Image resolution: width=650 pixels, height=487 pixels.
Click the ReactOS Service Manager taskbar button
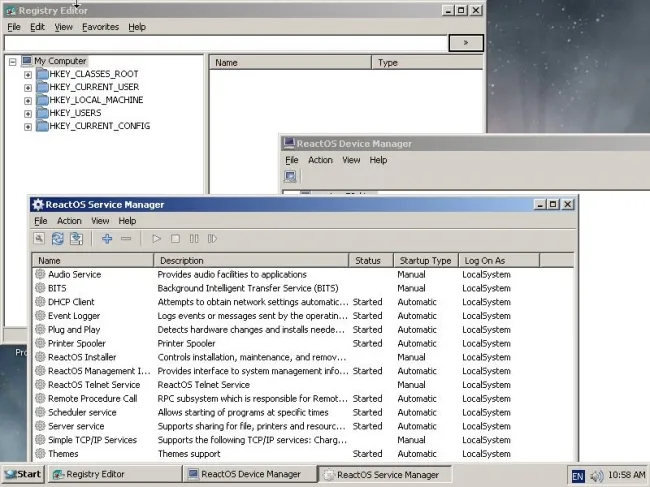coord(385,474)
